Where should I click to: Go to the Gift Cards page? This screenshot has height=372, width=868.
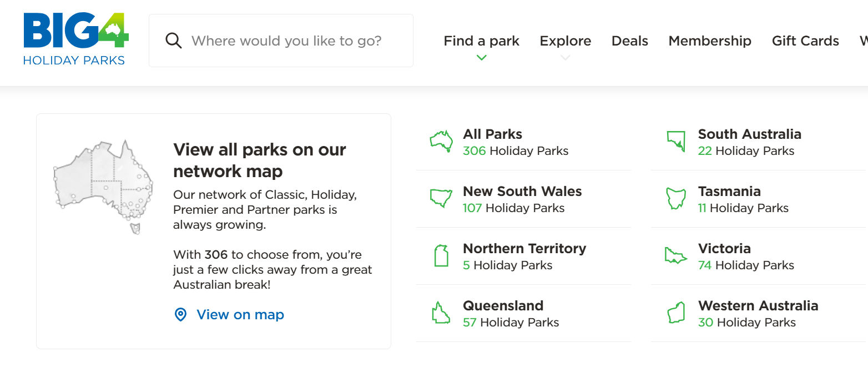(805, 41)
